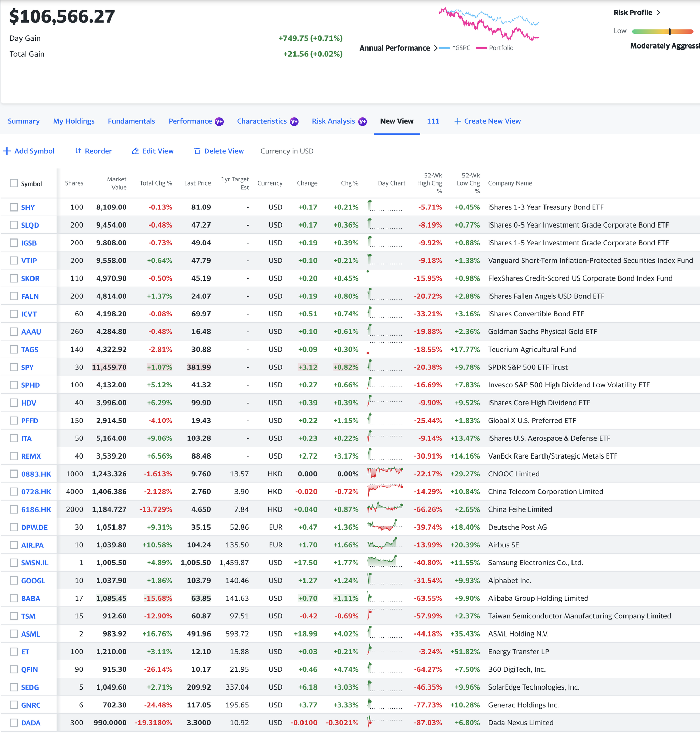Click the Delete View trash icon
700x736 pixels.
198,151
